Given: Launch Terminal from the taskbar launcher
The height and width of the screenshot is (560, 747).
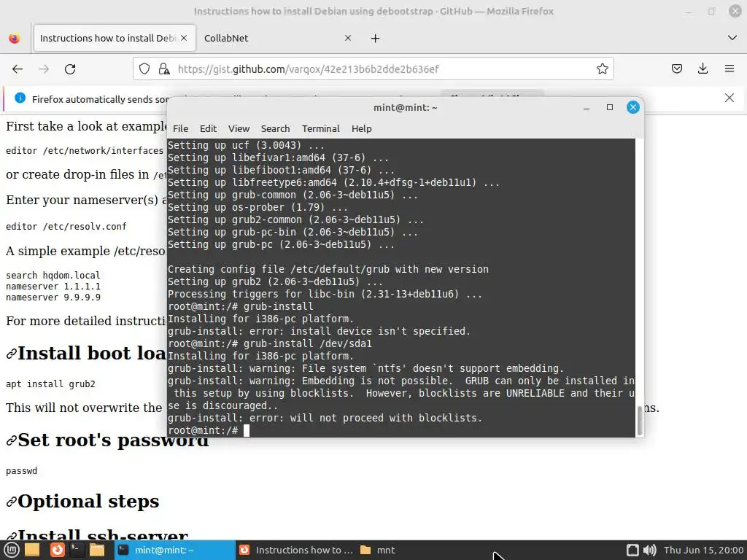Looking at the screenshot, I should tap(76, 550).
